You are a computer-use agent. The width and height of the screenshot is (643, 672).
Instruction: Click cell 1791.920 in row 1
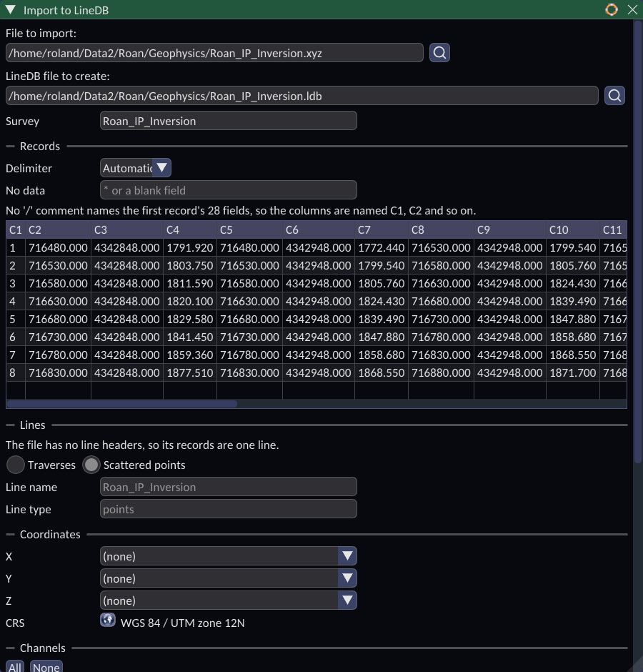tap(190, 248)
